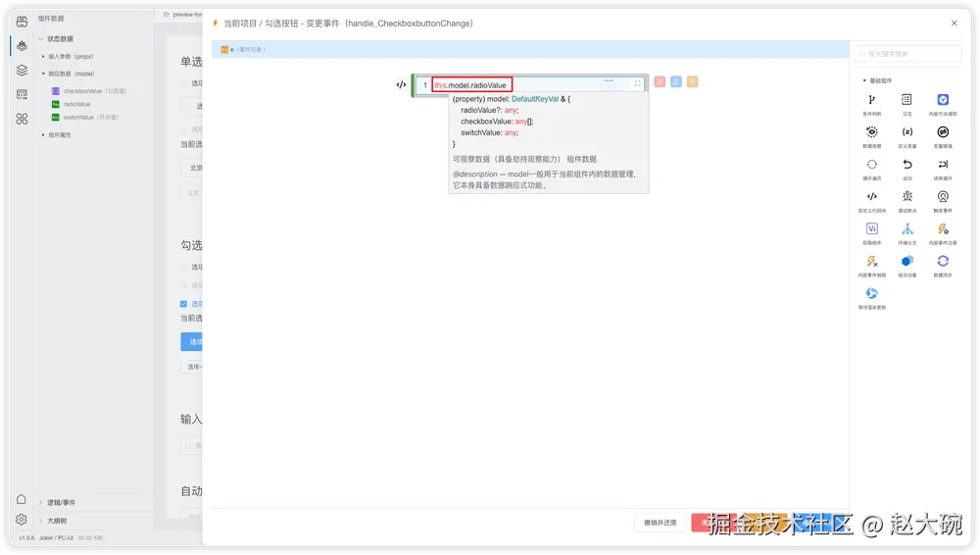
Task: Open the code panel sidebar icon
Action: [x=22, y=94]
